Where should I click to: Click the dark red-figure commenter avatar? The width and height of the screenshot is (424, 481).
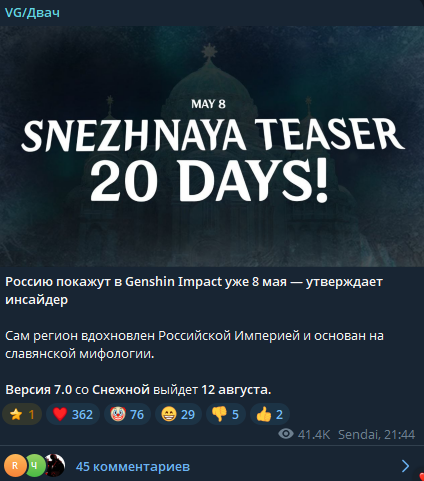[55, 465]
